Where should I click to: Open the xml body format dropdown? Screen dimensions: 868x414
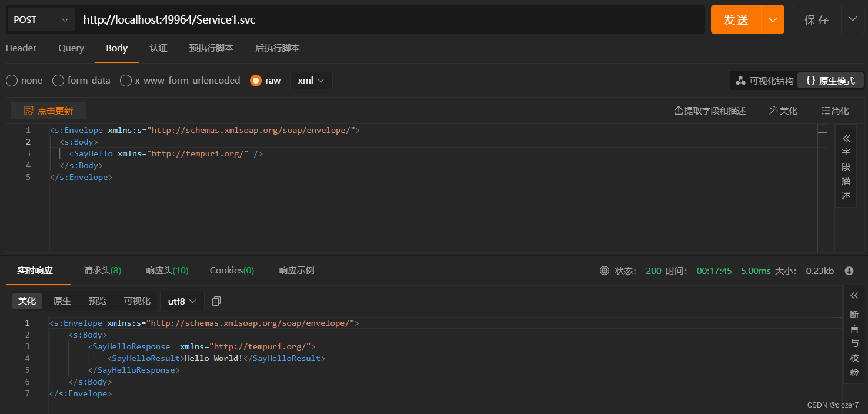click(x=311, y=80)
